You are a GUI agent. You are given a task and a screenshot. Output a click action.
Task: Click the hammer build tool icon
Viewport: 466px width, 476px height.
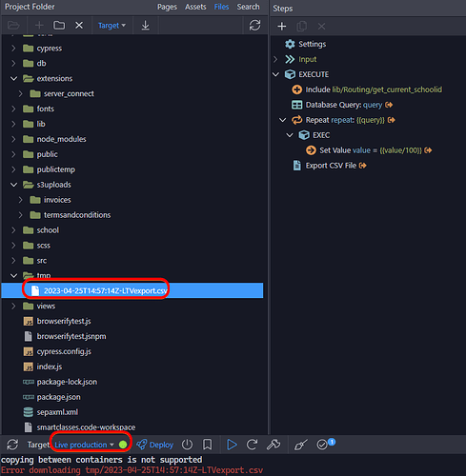(x=274, y=445)
